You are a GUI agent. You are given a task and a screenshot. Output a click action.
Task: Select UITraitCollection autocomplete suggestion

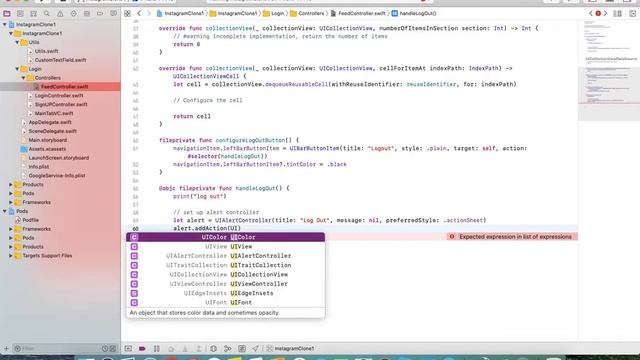(x=225, y=265)
